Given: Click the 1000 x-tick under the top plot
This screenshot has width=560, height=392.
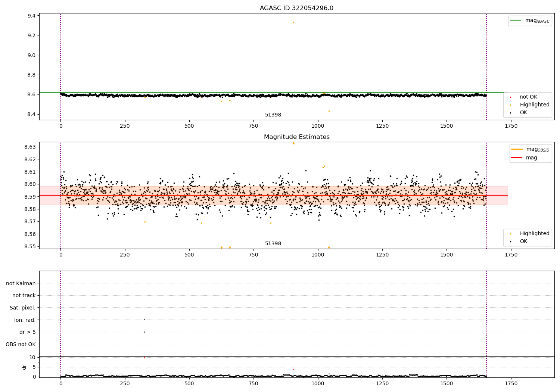Looking at the screenshot, I should pyautogui.click(x=318, y=126).
